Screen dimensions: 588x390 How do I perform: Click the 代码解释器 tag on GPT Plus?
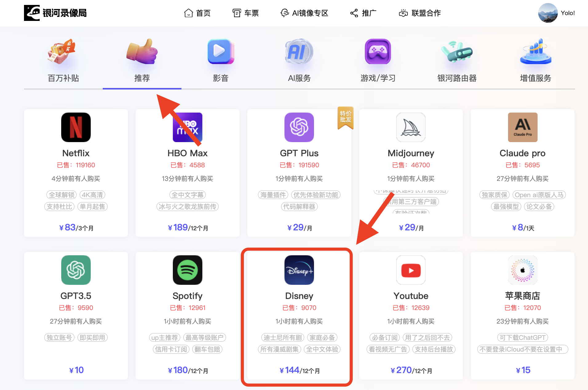tap(299, 207)
